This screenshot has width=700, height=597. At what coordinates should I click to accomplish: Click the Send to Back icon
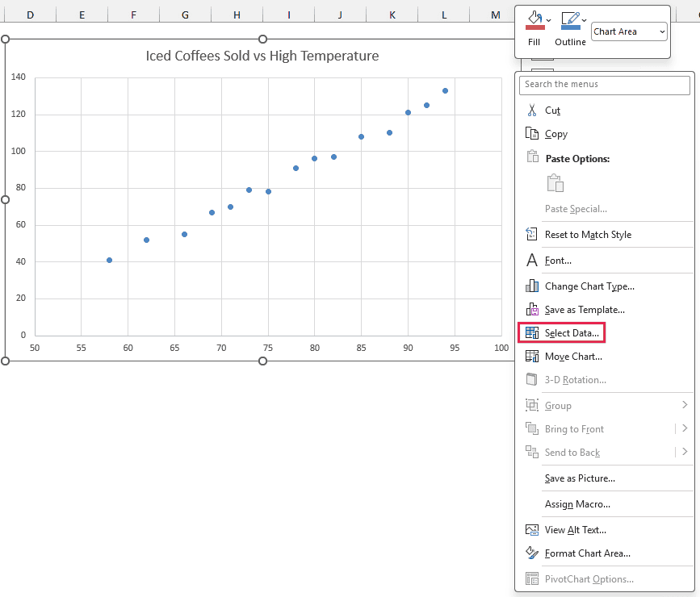(x=532, y=452)
